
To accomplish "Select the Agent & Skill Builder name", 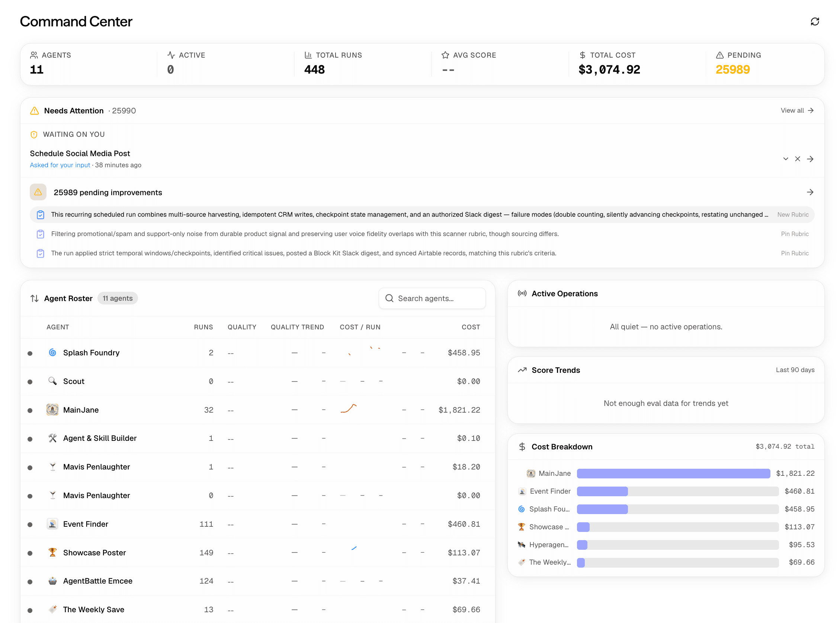I will click(100, 438).
